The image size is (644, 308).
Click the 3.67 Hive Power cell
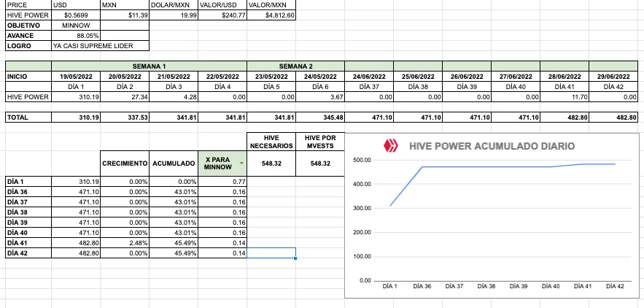pyautogui.click(x=320, y=97)
